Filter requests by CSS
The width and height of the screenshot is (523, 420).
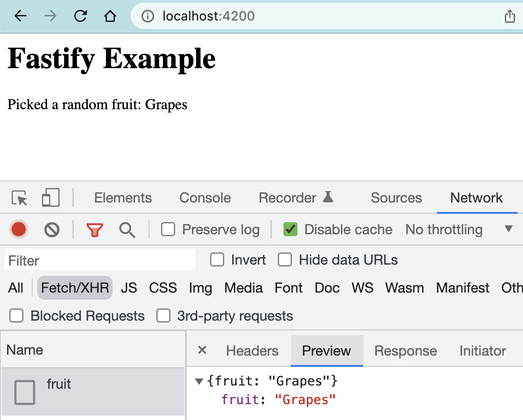click(163, 287)
